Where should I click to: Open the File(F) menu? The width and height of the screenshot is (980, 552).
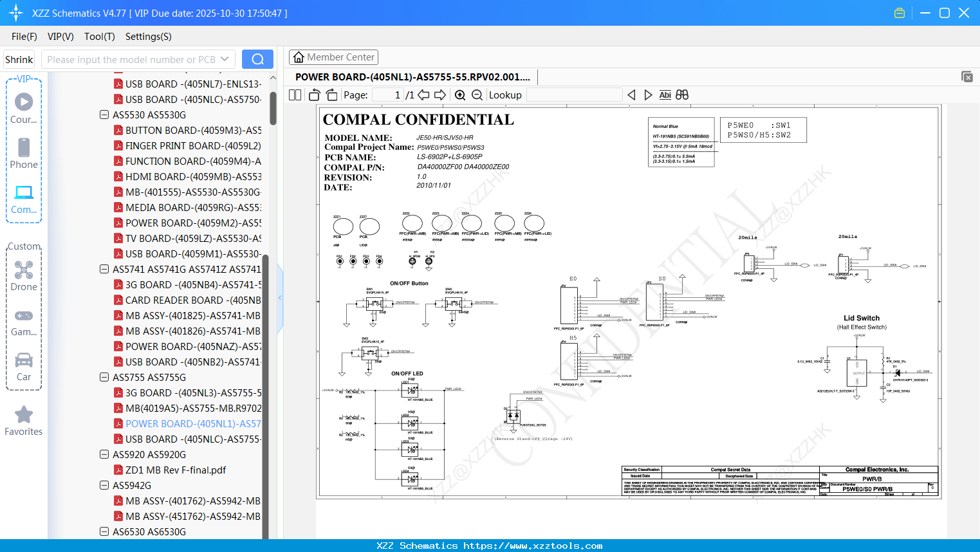[x=24, y=37]
